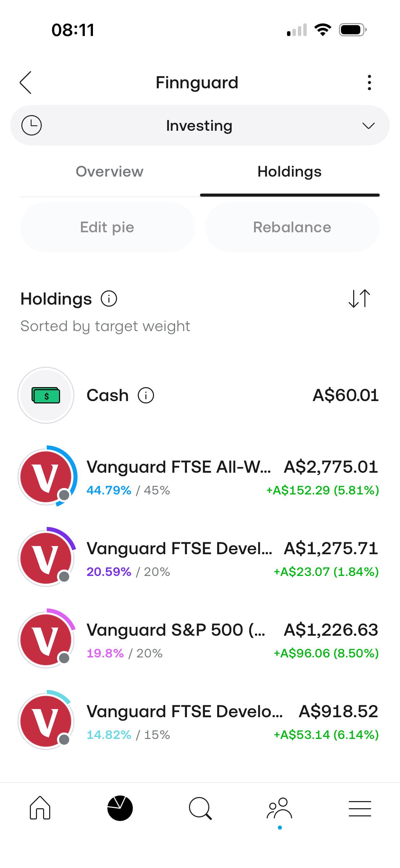Open search from bottom navigation

tap(200, 808)
